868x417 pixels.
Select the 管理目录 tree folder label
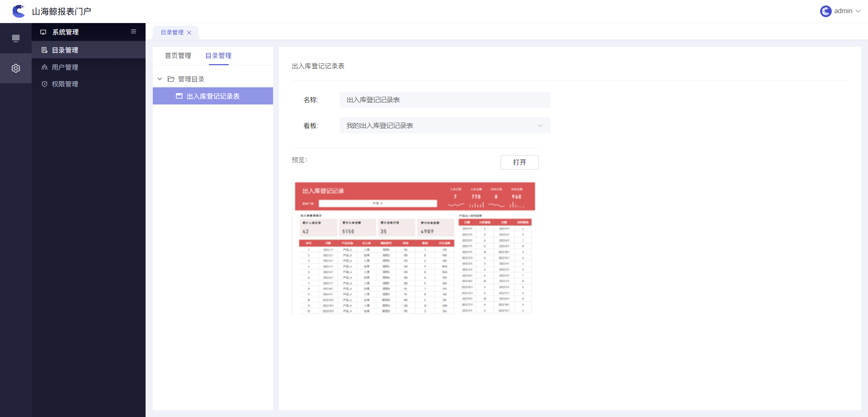191,79
